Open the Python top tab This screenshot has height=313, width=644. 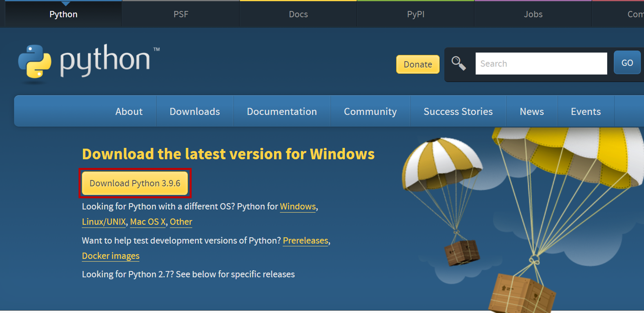tap(63, 14)
